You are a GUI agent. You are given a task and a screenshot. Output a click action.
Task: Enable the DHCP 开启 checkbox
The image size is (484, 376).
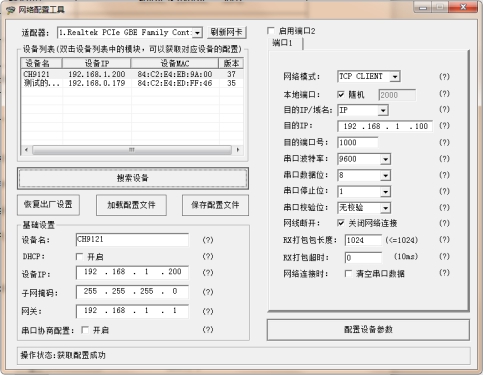[80, 257]
